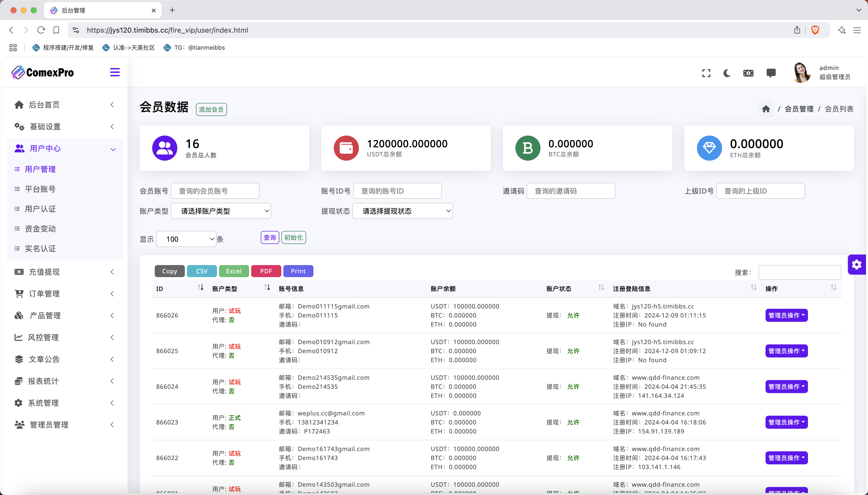Sort table by 账户状态 column arrows
The height and width of the screenshot is (495, 868).
pos(601,288)
